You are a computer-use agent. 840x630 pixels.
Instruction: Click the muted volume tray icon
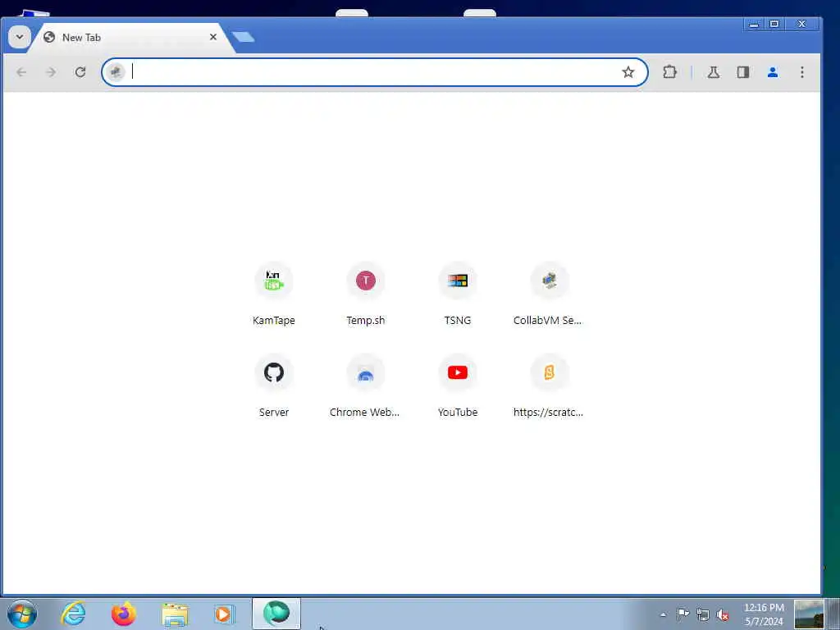pos(723,615)
